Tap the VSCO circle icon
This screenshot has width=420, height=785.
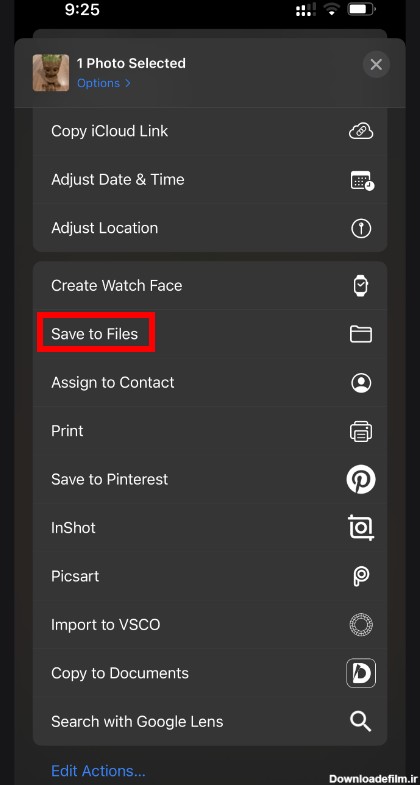(361, 625)
